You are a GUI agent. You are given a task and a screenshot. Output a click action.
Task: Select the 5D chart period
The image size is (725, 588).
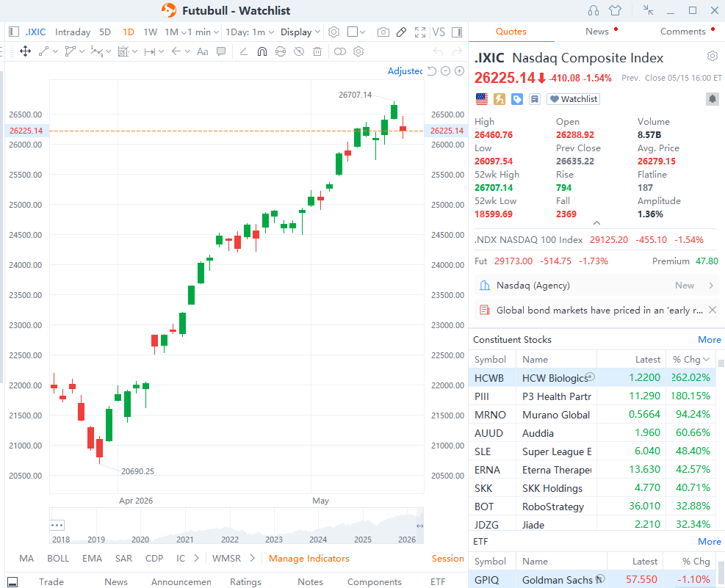coord(105,32)
